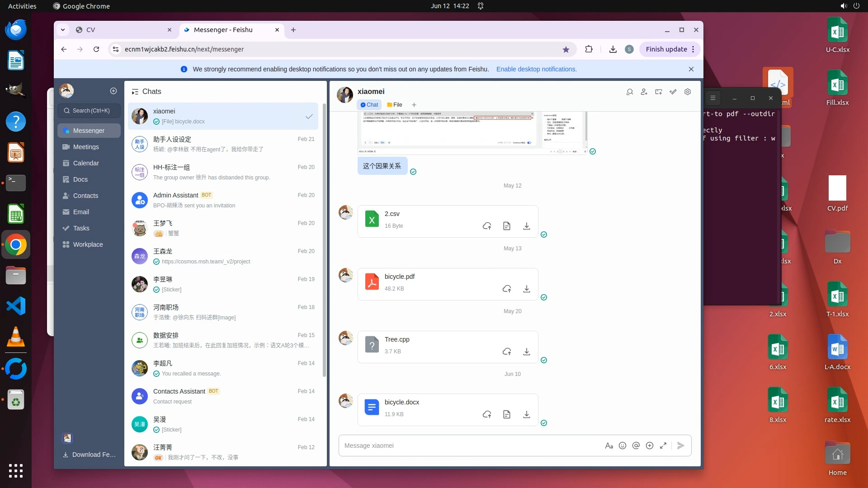Open text formatting Aa option

pos(609,446)
